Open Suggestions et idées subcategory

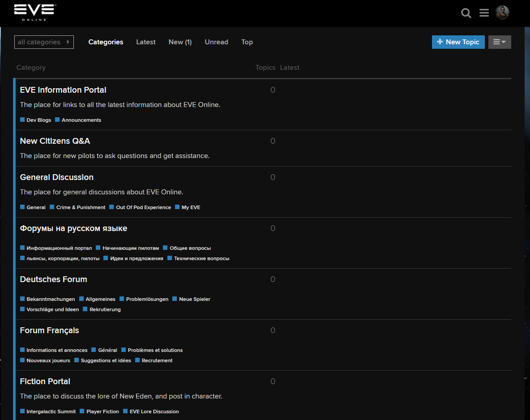[x=103, y=360]
